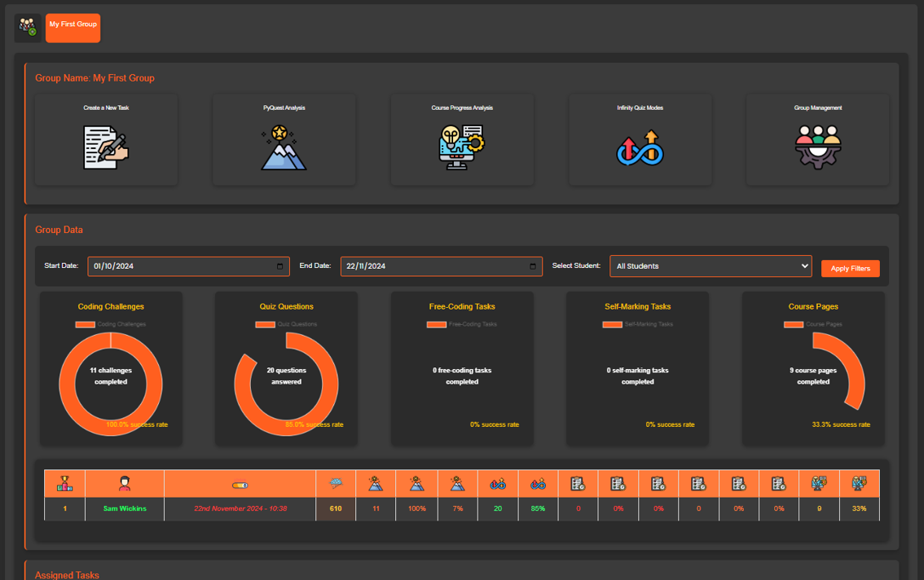Open the Start Date calendar picker
Image resolution: width=924 pixels, height=580 pixels.
279,266
